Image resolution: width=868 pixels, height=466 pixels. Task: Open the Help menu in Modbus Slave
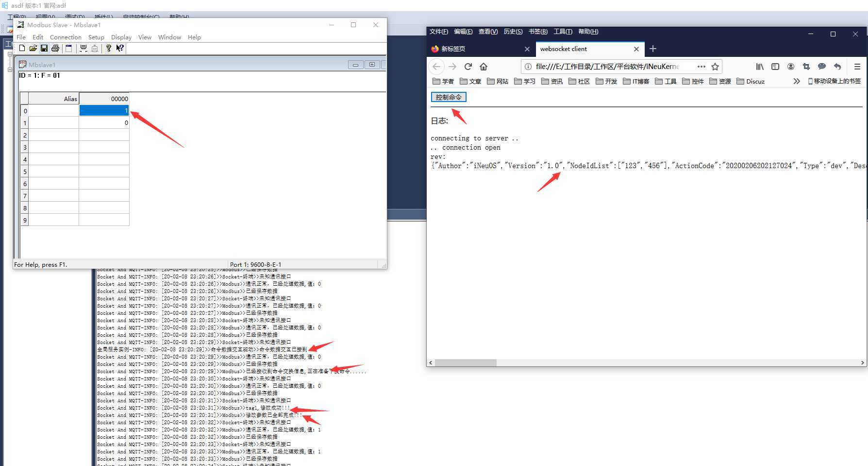(x=194, y=37)
